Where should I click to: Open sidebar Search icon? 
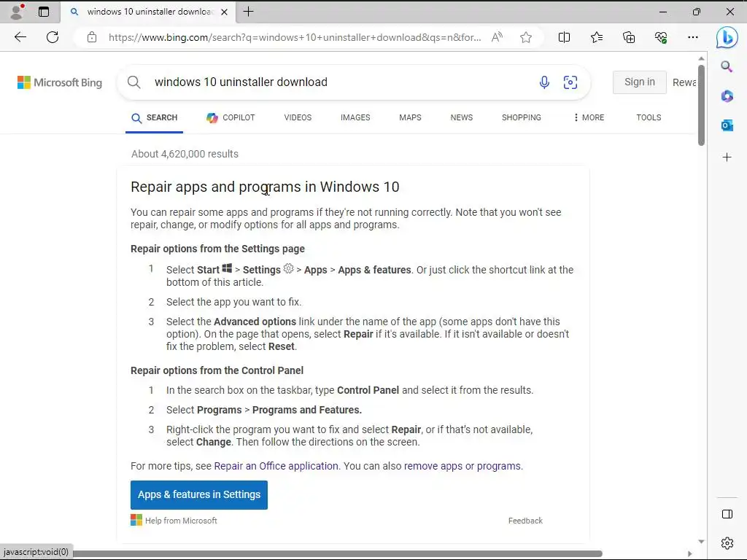(x=727, y=66)
